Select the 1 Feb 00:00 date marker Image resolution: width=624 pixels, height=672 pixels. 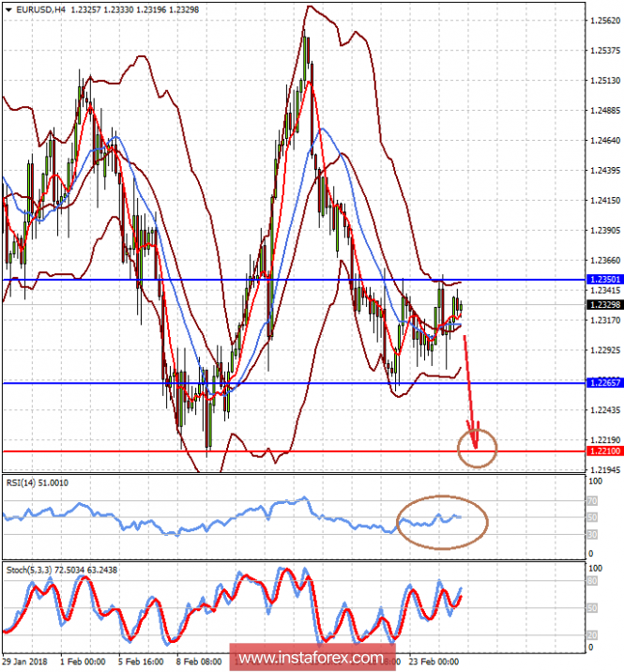point(83,662)
